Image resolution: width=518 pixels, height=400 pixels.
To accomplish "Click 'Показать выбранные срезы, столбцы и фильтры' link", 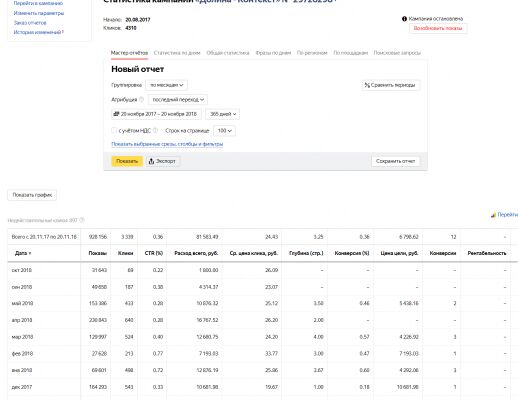I will point(167,144).
